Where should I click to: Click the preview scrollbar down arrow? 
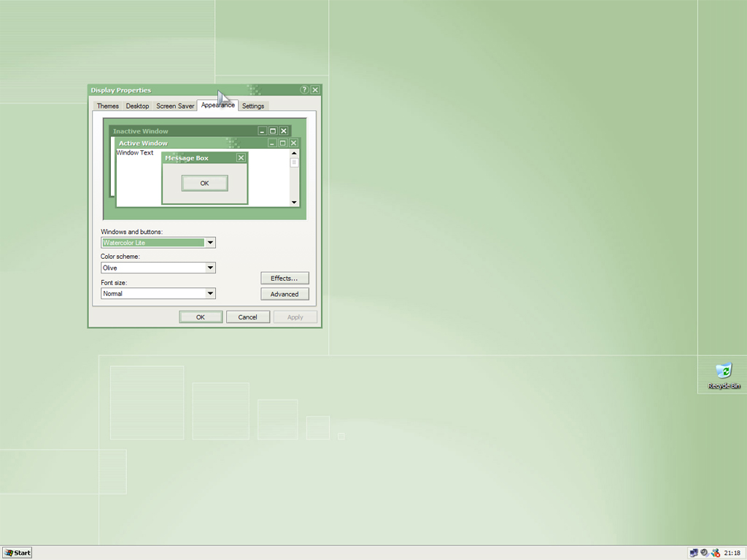(x=294, y=203)
